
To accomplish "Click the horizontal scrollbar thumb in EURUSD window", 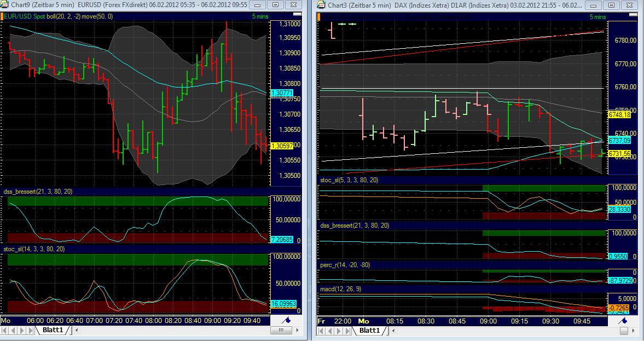I will (x=281, y=331).
